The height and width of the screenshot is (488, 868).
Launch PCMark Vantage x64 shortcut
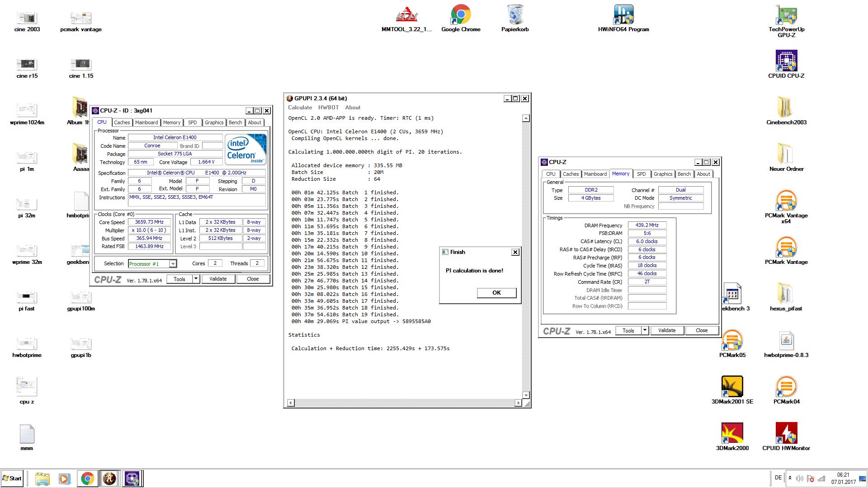[786, 206]
